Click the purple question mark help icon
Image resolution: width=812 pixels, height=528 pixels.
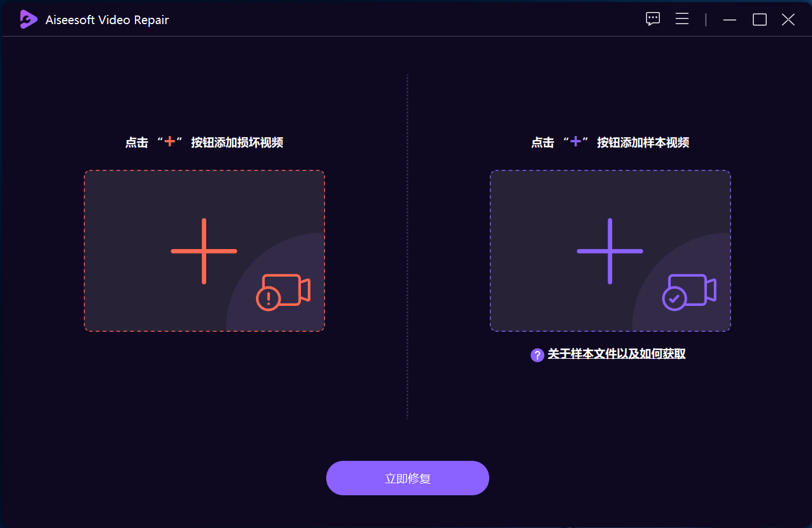(538, 355)
